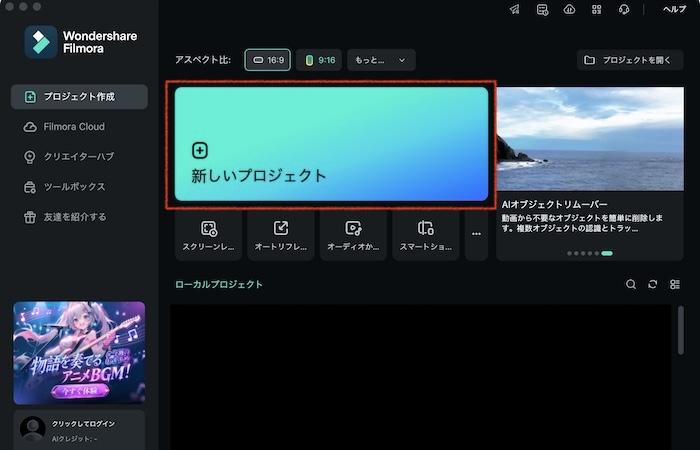The width and height of the screenshot is (700, 450).
Task: Open the オートリフレ... auto reframe tool
Action: point(281,235)
